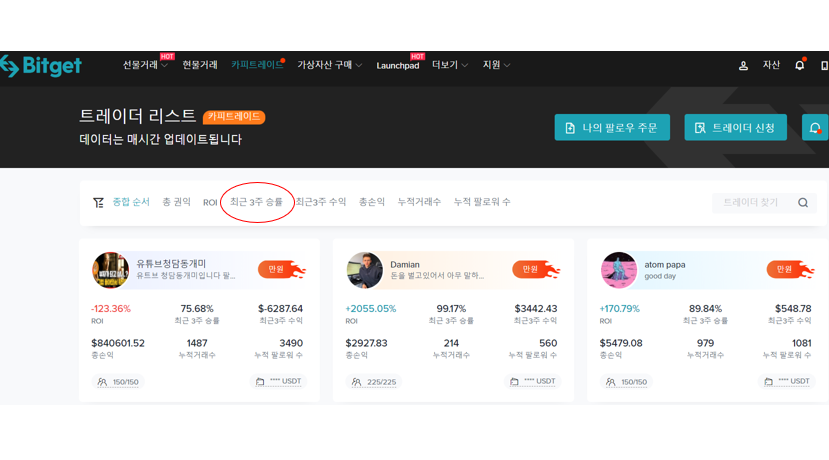Click ROI value +2055.05%
The width and height of the screenshot is (829, 460).
pos(371,309)
